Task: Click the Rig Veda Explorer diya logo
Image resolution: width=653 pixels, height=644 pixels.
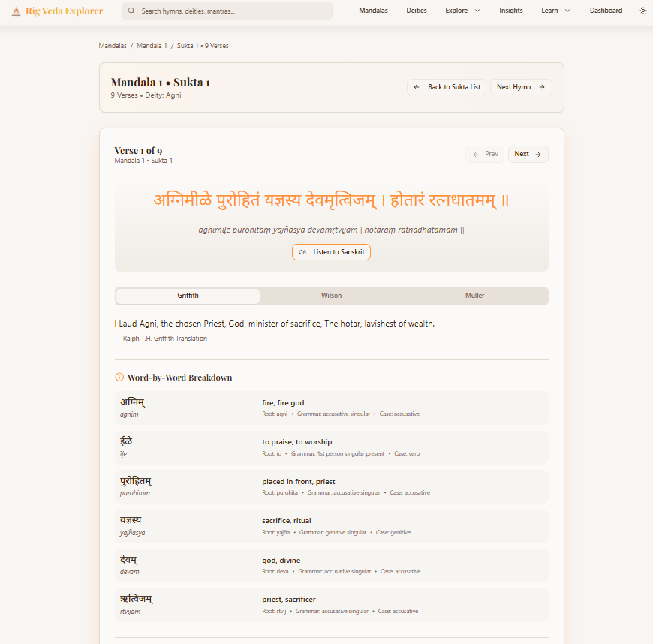Action: pos(17,11)
